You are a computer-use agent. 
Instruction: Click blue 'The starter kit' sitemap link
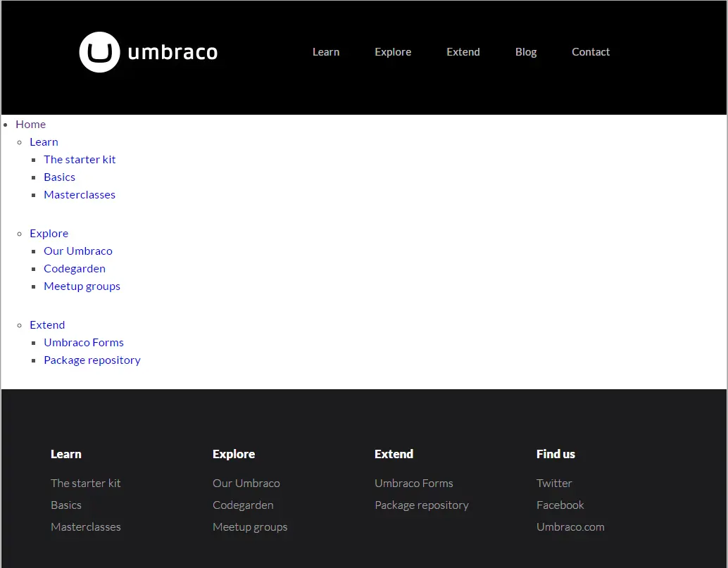coord(80,160)
